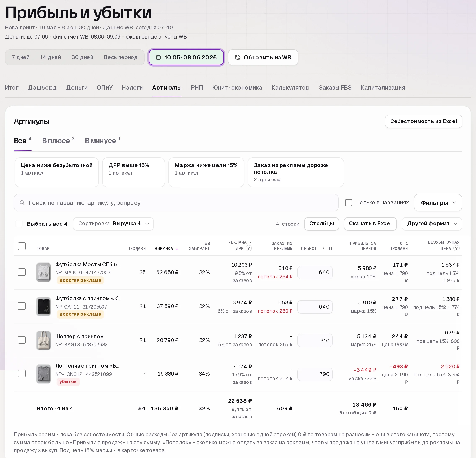
Task: Open the Футболка Мосты СПб product thumbnail
Action: (43, 272)
